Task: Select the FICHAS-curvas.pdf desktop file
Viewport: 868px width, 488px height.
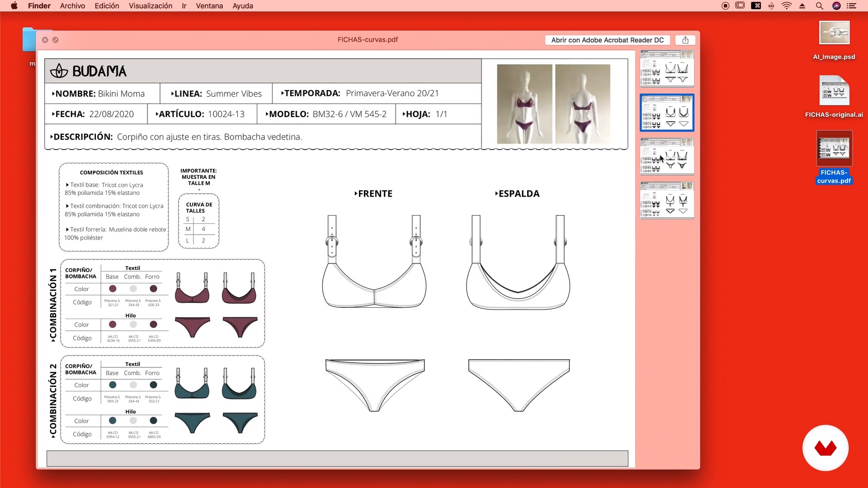Action: click(x=834, y=157)
